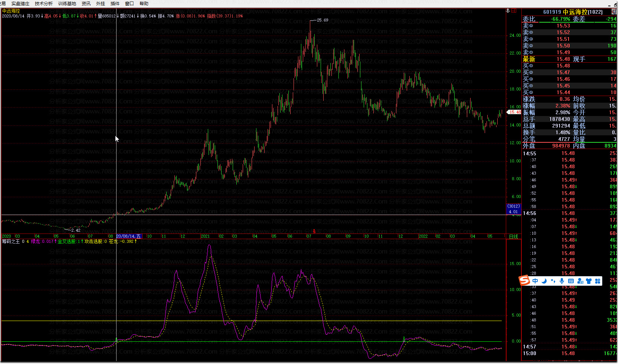
Task: Open the 窗口 menu
Action: click(x=130, y=4)
